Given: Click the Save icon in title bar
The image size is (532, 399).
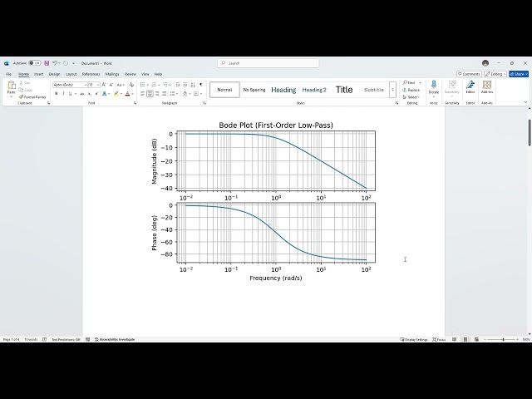Looking at the screenshot, I should [47, 63].
